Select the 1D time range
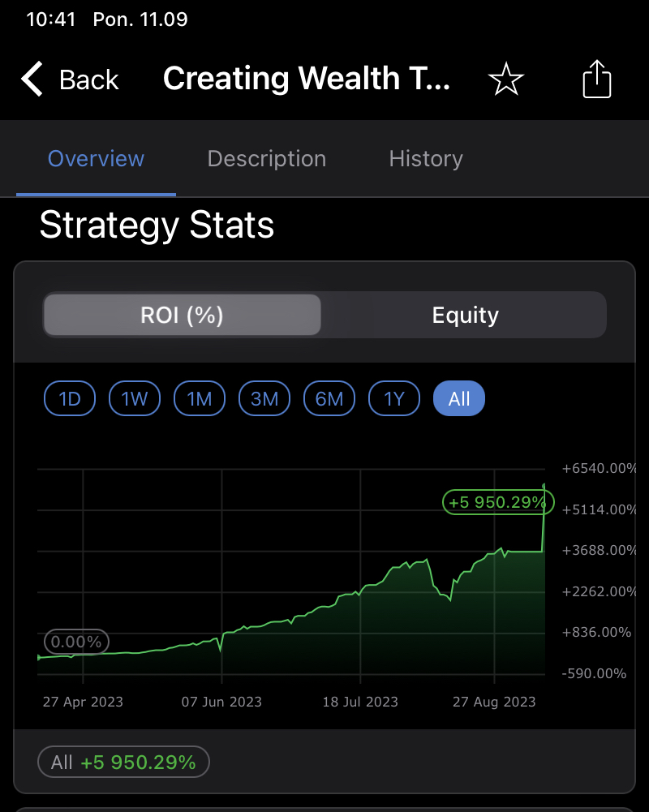Viewport: 649px width, 812px height. (70, 398)
